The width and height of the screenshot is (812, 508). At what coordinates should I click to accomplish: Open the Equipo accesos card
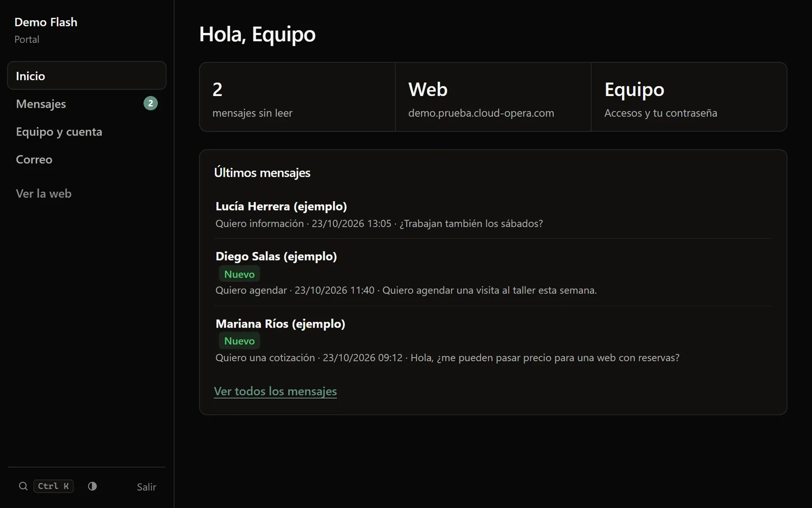point(689,97)
